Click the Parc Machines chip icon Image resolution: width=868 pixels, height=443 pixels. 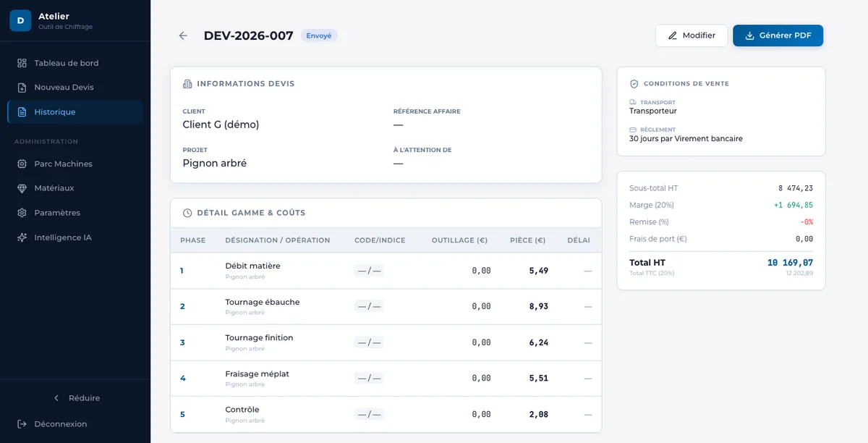coord(22,164)
